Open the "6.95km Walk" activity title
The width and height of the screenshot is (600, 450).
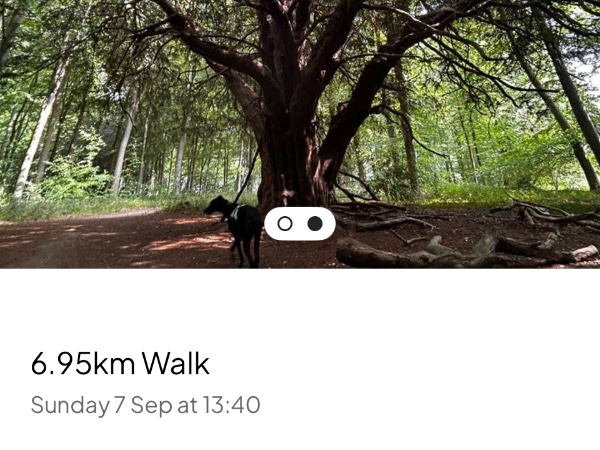[120, 363]
